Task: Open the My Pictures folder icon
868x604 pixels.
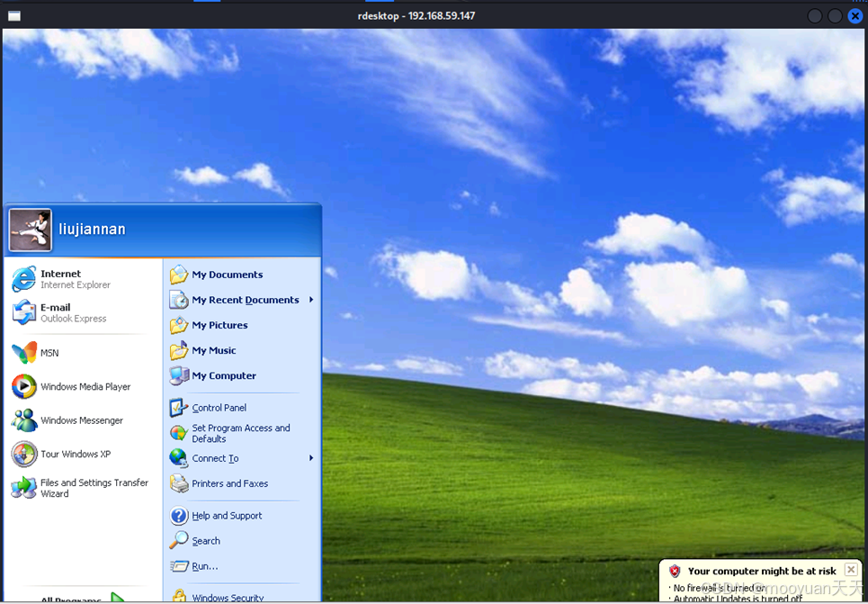Action: (179, 325)
